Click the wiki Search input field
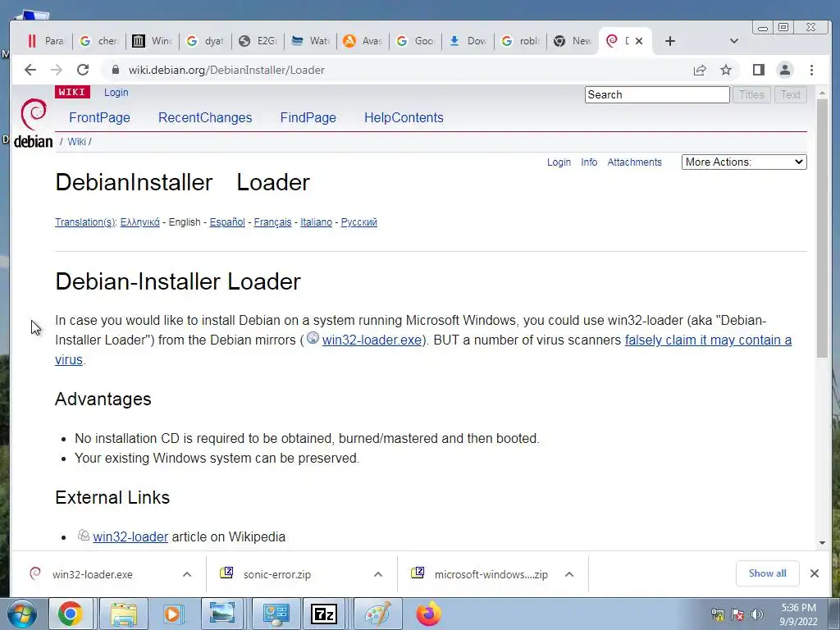Screen dimensions: 840x630 point(657,95)
